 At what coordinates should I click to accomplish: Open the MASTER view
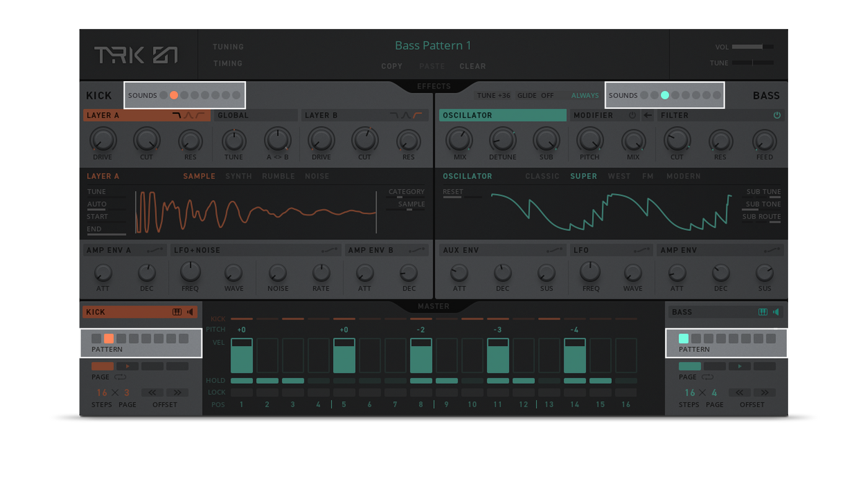click(x=433, y=306)
